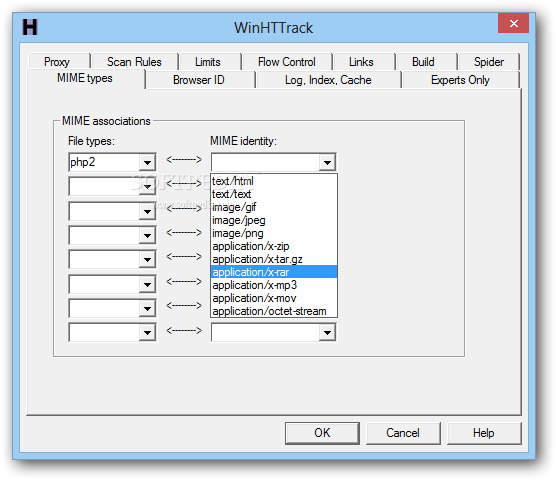Choose text/text from the MIME list

tap(274, 194)
